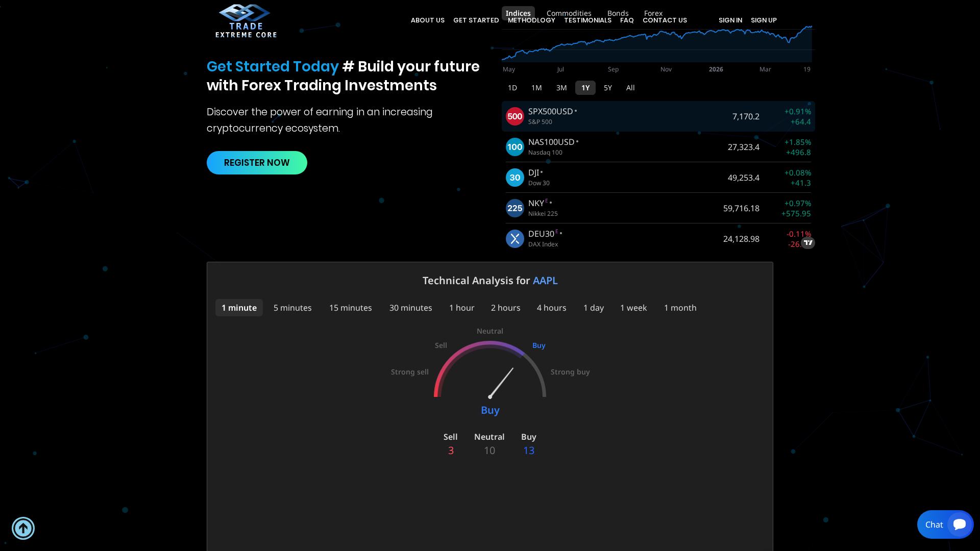Open the About Us page
Viewport: 980px width, 551px height.
(x=428, y=20)
